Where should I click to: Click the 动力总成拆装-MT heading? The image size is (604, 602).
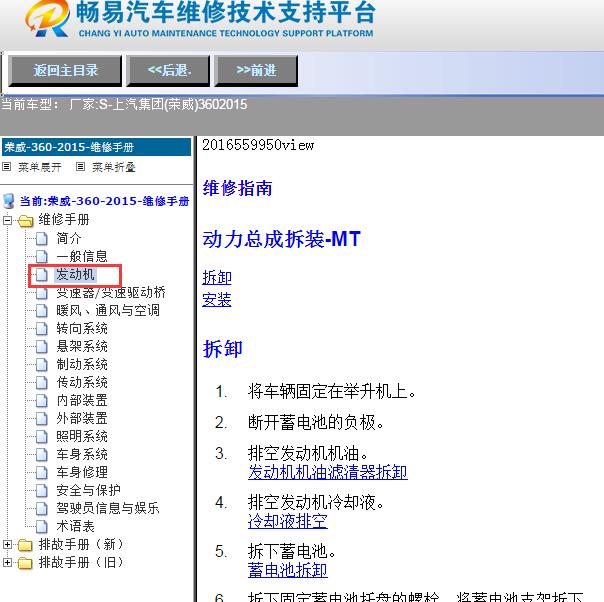282,239
